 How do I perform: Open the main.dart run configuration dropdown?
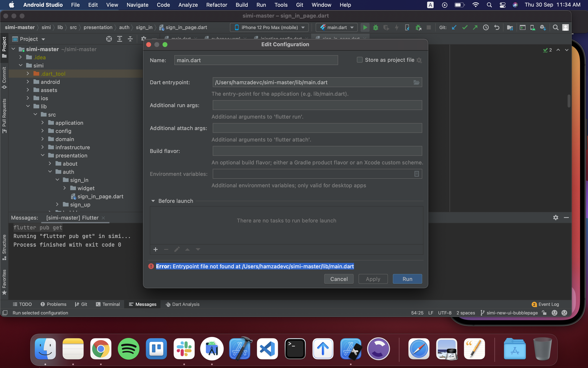336,28
